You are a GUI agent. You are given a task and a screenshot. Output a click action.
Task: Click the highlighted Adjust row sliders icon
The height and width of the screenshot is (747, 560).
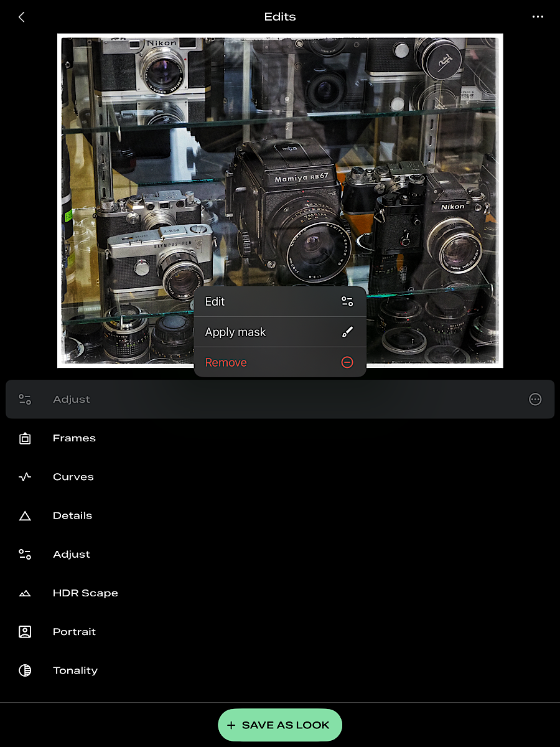point(25,400)
